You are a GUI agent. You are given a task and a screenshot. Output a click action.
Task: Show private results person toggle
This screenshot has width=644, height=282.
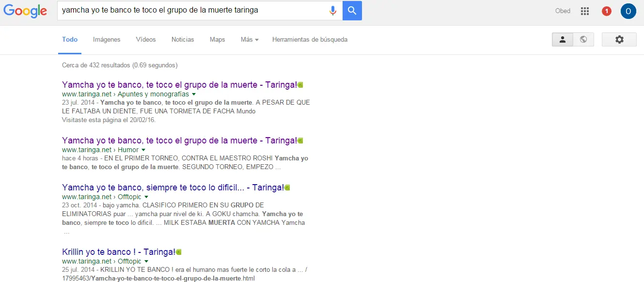[x=563, y=40]
